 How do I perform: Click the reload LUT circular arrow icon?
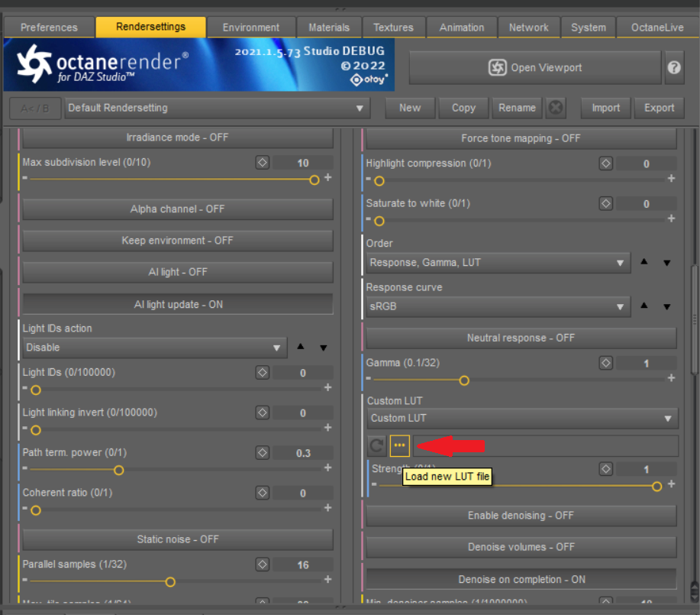point(377,445)
